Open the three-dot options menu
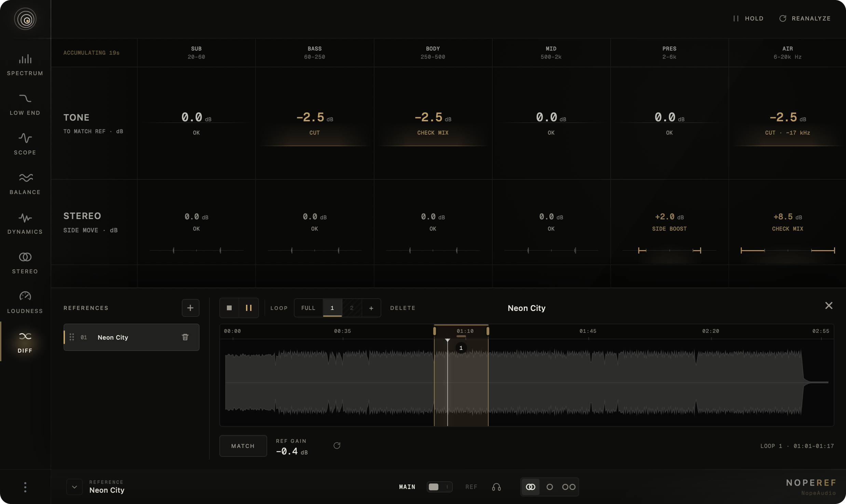The width and height of the screenshot is (846, 504). [x=25, y=487]
